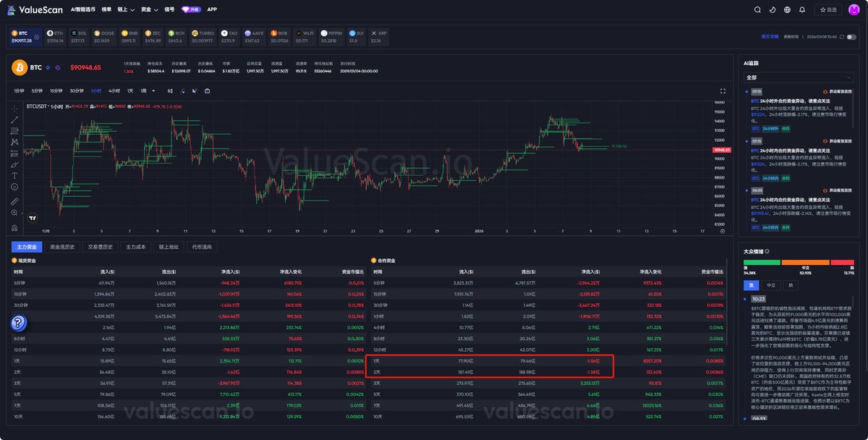Open the search magnifier in header
The image size is (868, 440).
click(x=757, y=9)
